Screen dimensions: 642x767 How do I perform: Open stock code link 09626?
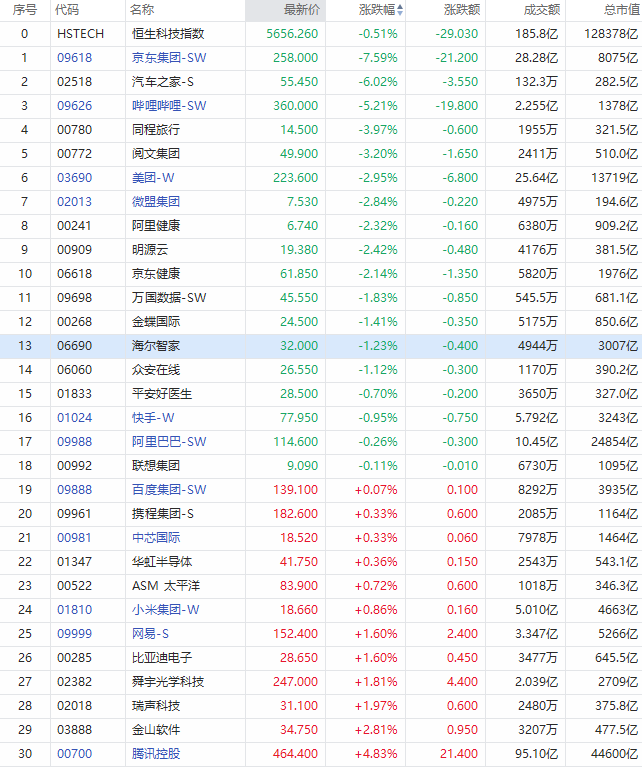(74, 106)
